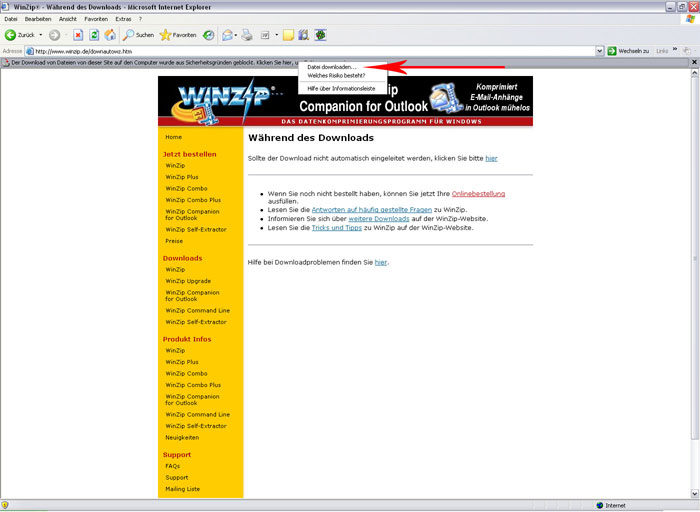The width and height of the screenshot is (700, 512).
Task: Click the Internet Explorer page icon in title bar
Action: point(5,7)
